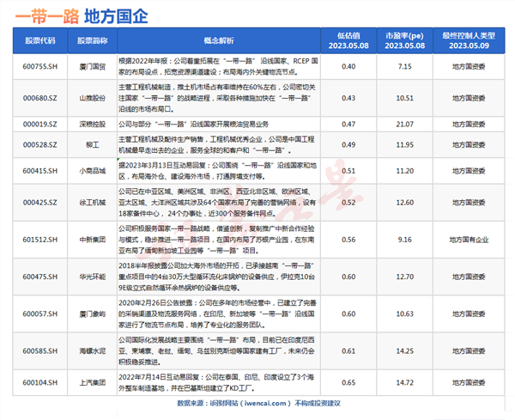Click the PE value 14.25

pos(404,351)
